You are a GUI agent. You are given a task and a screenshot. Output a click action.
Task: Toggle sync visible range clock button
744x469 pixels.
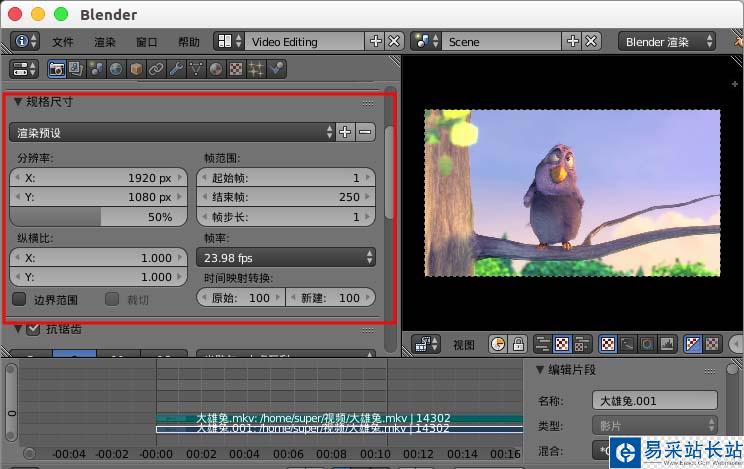pos(498,344)
